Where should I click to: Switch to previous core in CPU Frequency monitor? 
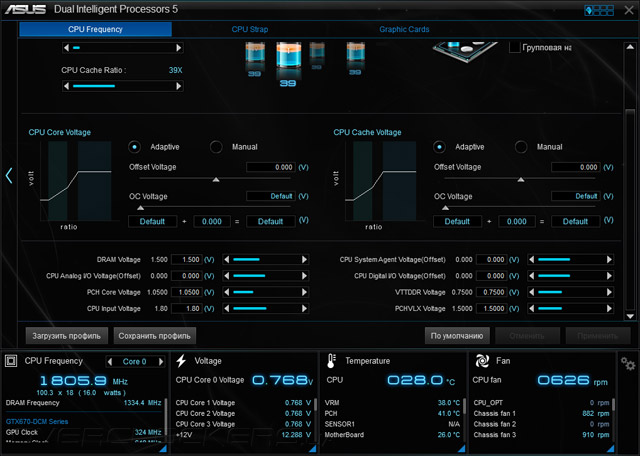coord(109,362)
